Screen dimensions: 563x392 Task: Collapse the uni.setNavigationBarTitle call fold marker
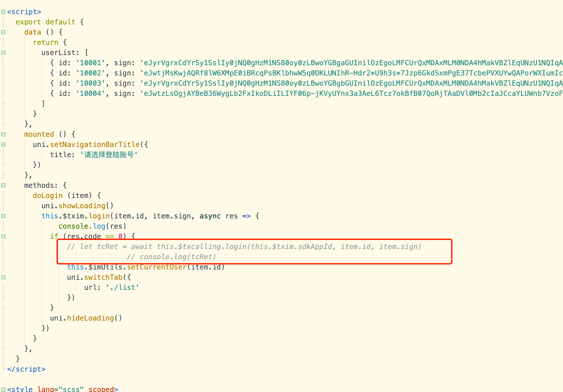click(3, 145)
